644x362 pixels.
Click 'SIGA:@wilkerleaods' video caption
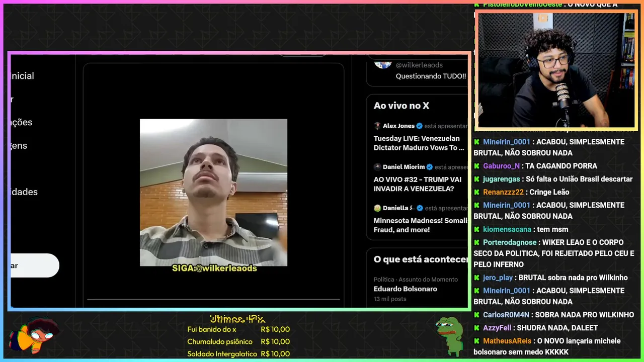pyautogui.click(x=214, y=268)
